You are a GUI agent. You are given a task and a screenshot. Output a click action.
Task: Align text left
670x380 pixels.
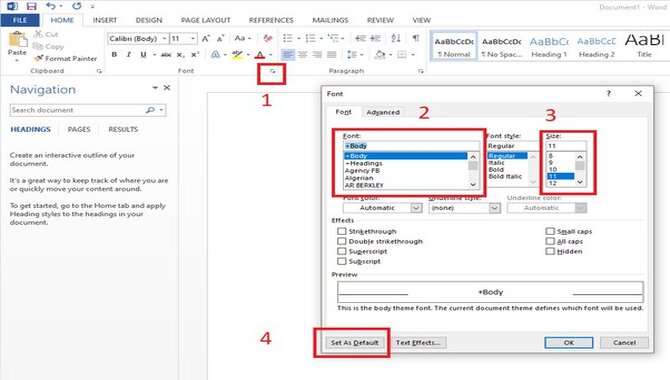click(288, 55)
